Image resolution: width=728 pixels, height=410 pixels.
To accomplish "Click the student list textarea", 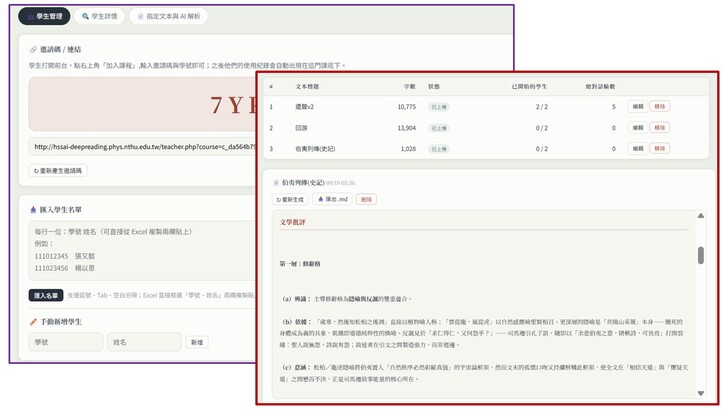I will pos(142,251).
